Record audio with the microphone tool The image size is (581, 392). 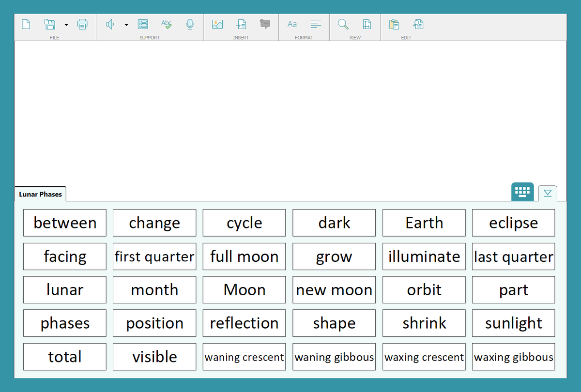click(x=190, y=24)
